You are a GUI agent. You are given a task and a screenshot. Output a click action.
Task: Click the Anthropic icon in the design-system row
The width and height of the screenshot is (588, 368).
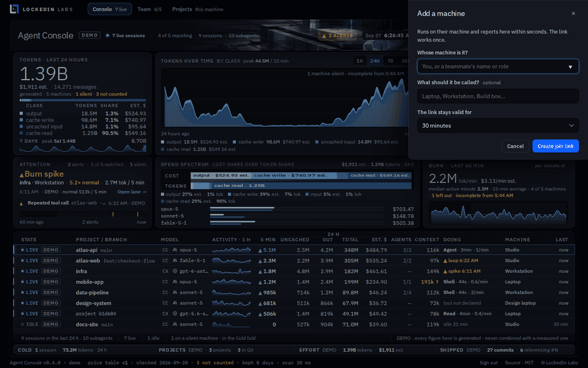click(175, 303)
